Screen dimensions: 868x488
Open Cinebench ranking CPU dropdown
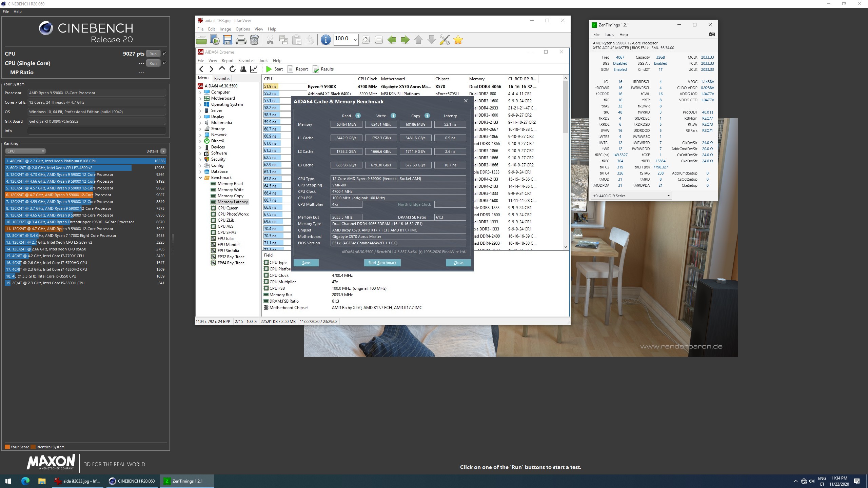tap(25, 151)
